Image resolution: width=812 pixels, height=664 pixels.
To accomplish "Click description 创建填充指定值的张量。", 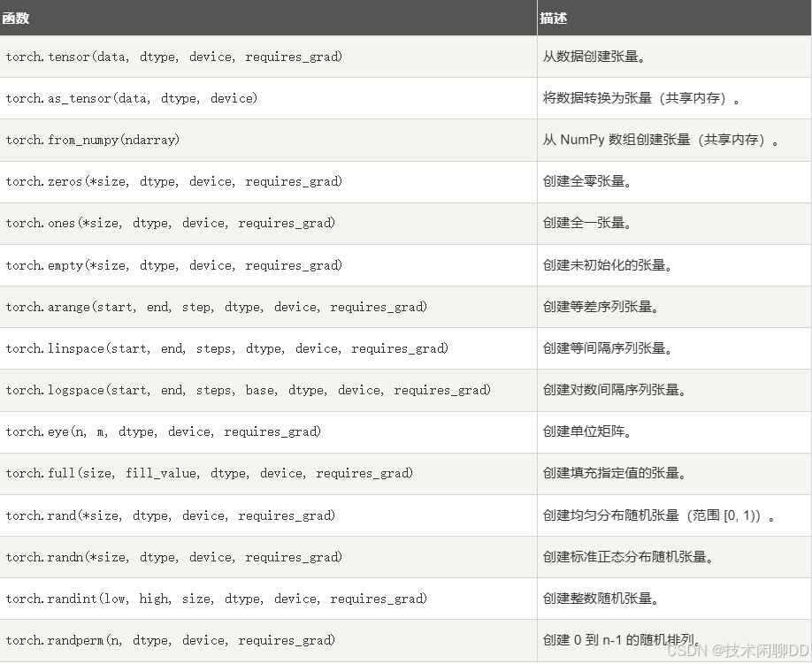I will pos(615,472).
